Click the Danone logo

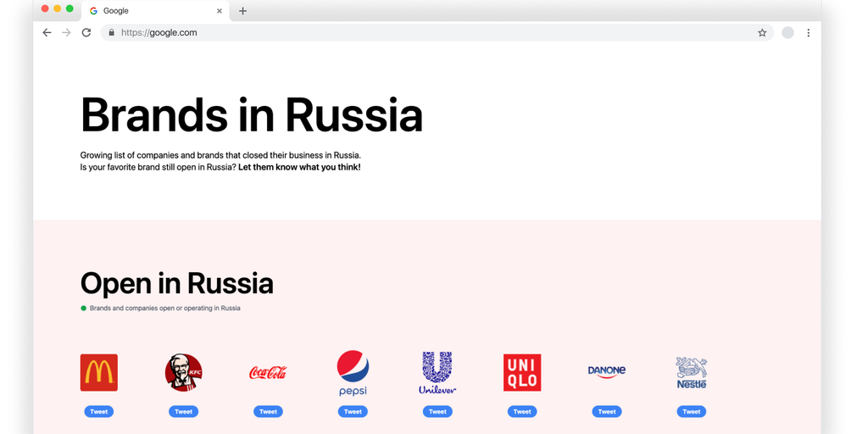point(607,371)
